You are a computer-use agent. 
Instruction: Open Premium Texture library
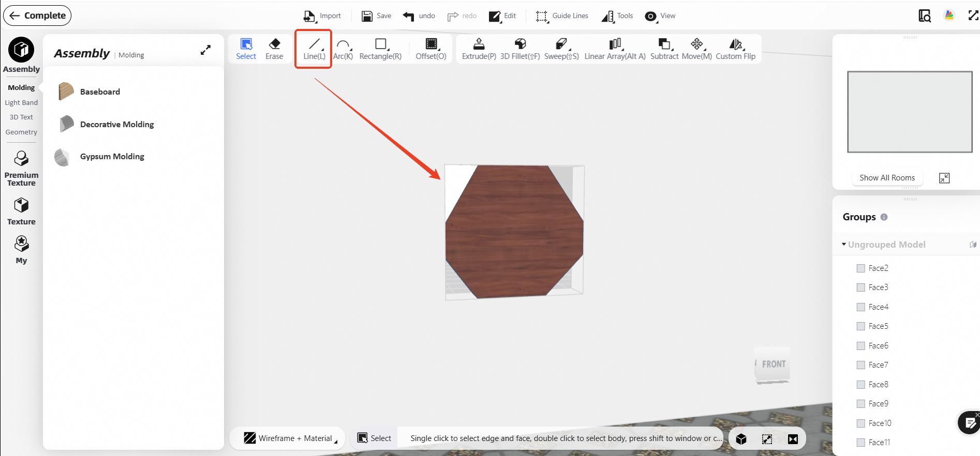pyautogui.click(x=21, y=169)
